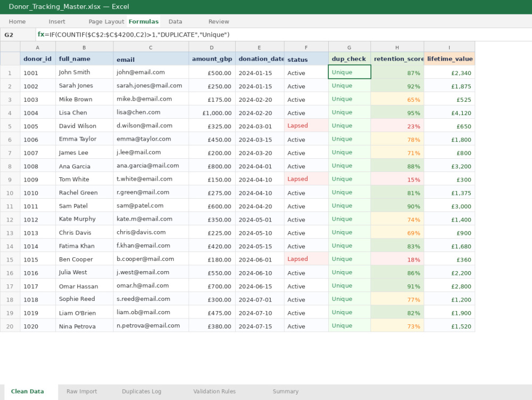This screenshot has width=532, height=400.
Task: Click the G2 name box
Action: point(18,35)
